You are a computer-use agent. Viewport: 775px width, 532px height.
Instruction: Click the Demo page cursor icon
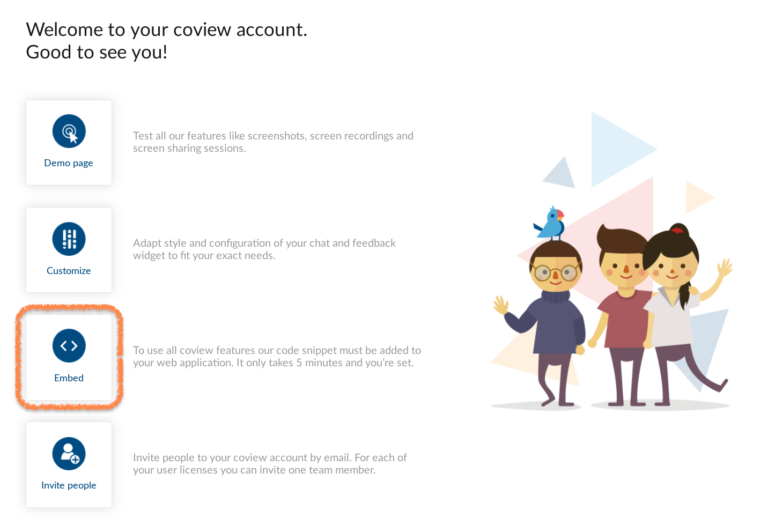tap(69, 131)
